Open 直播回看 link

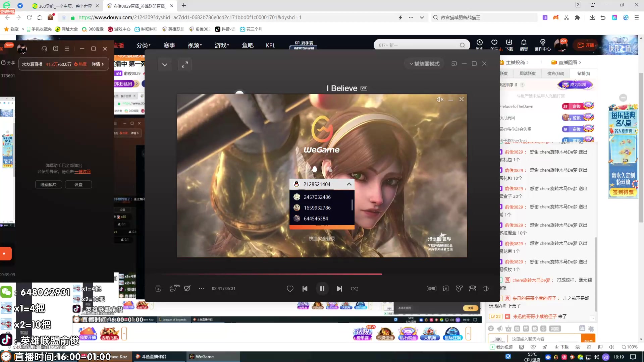click(566, 63)
